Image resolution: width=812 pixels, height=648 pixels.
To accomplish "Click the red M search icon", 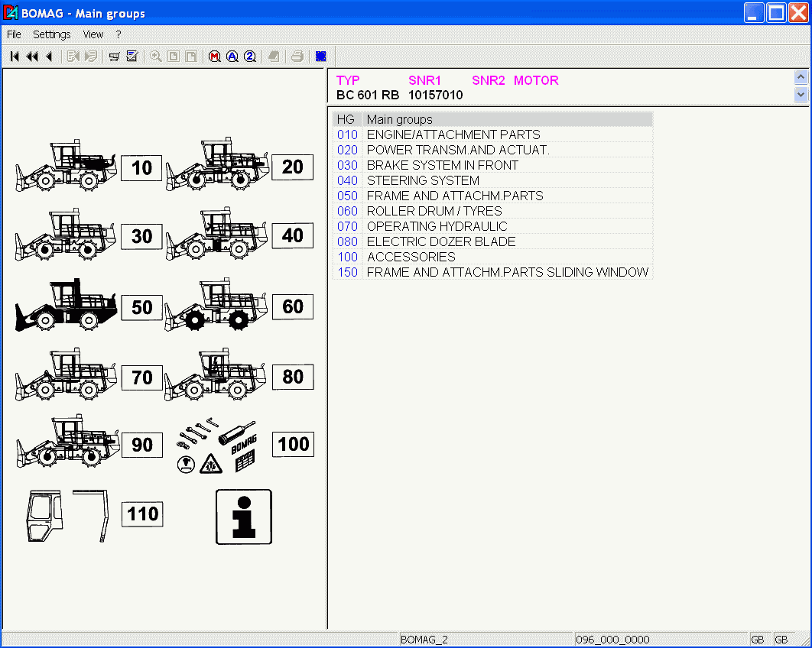I will tap(214, 57).
